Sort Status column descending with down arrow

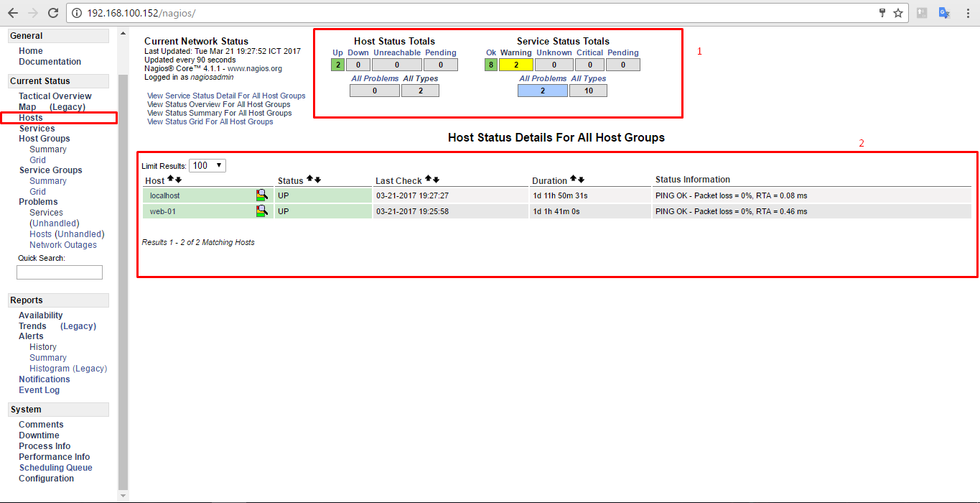click(317, 179)
